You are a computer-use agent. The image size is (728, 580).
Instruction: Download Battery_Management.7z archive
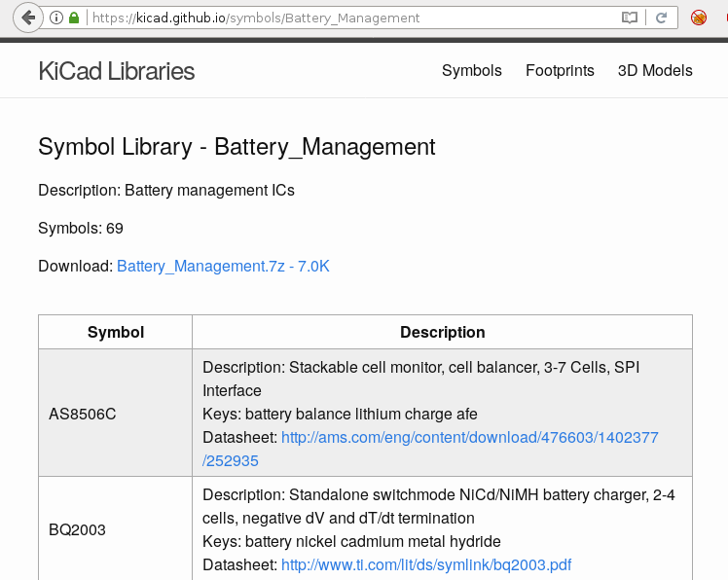(223, 266)
